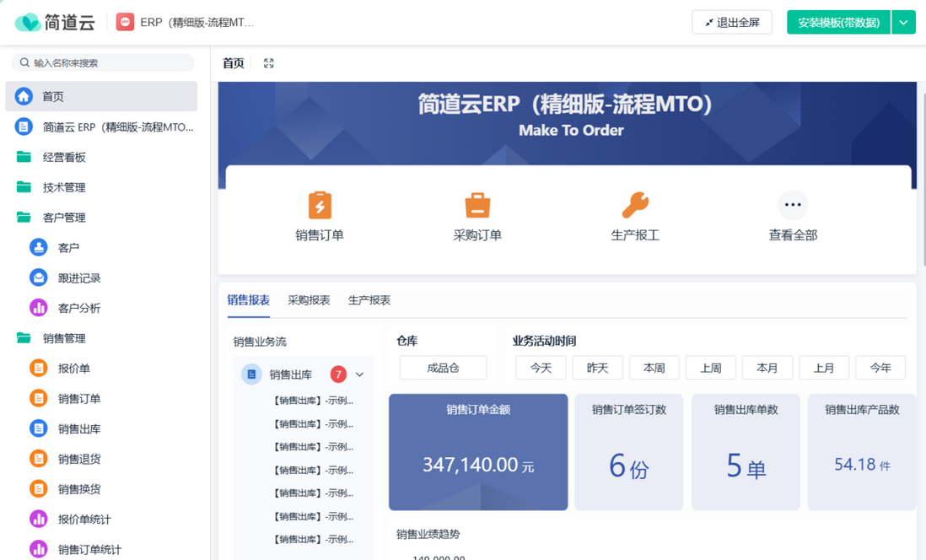Click the 跟进记录 icon
The width and height of the screenshot is (926, 560).
coord(39,277)
